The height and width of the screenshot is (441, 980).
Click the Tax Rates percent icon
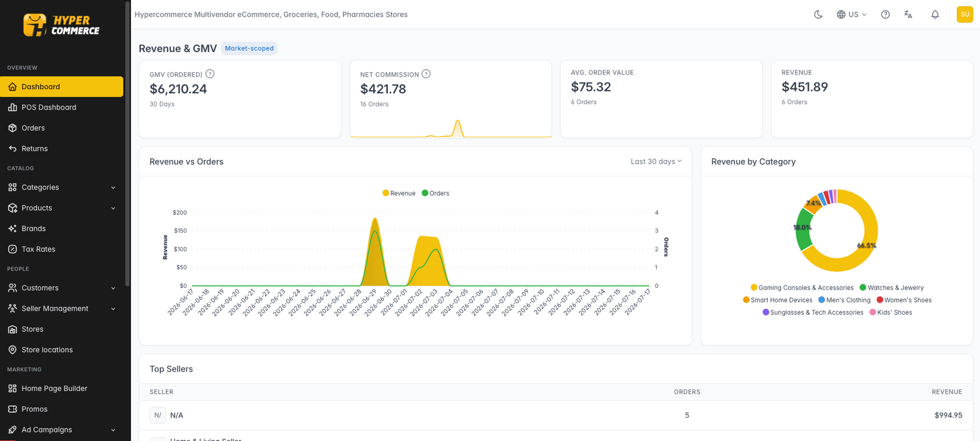pyautogui.click(x=12, y=249)
